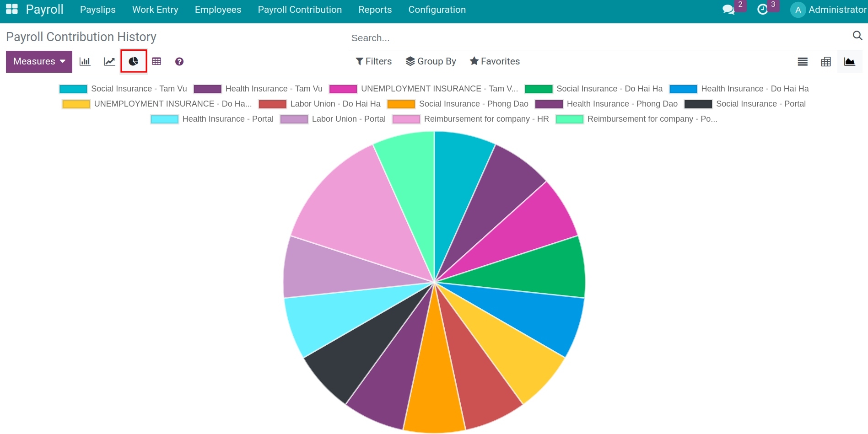Switch to list view in the view switcher
Image resolution: width=868 pixels, height=434 pixels.
coord(802,61)
